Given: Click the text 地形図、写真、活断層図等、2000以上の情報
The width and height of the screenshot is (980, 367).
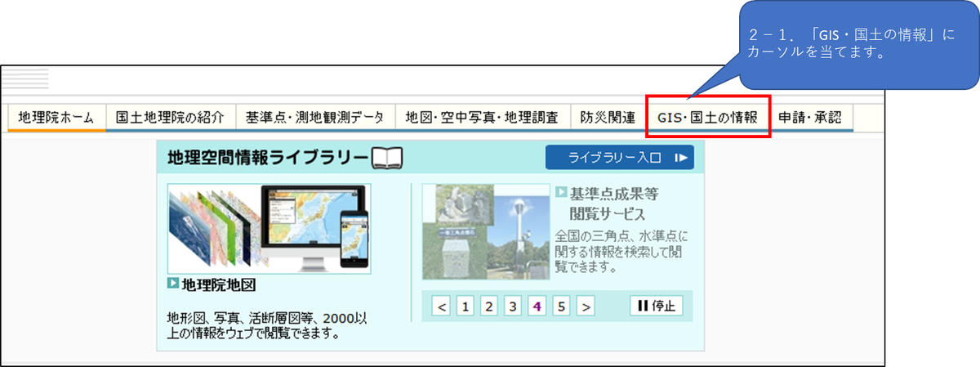Looking at the screenshot, I should [x=269, y=325].
